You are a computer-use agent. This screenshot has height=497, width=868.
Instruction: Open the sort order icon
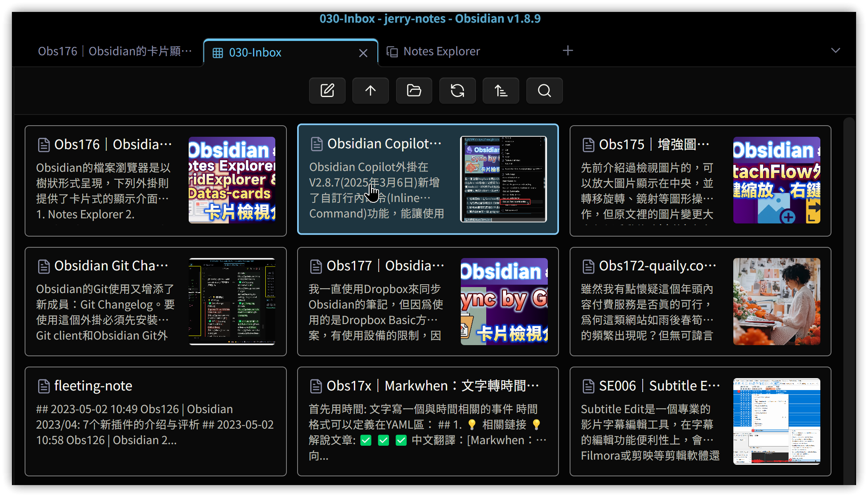pos(501,91)
